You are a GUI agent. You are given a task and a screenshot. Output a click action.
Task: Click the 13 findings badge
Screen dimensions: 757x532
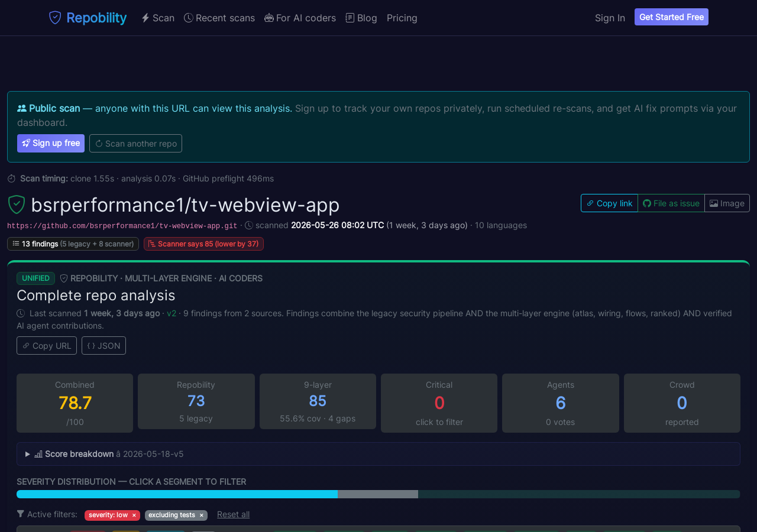point(73,244)
